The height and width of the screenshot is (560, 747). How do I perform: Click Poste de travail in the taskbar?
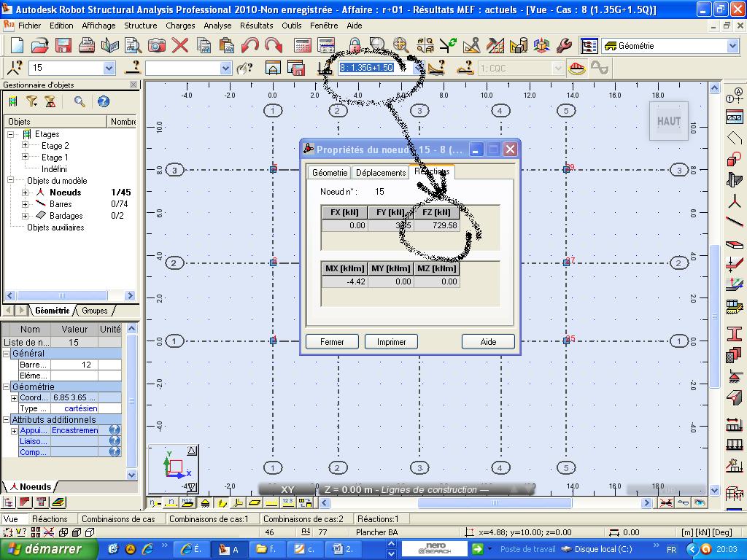coord(527,549)
